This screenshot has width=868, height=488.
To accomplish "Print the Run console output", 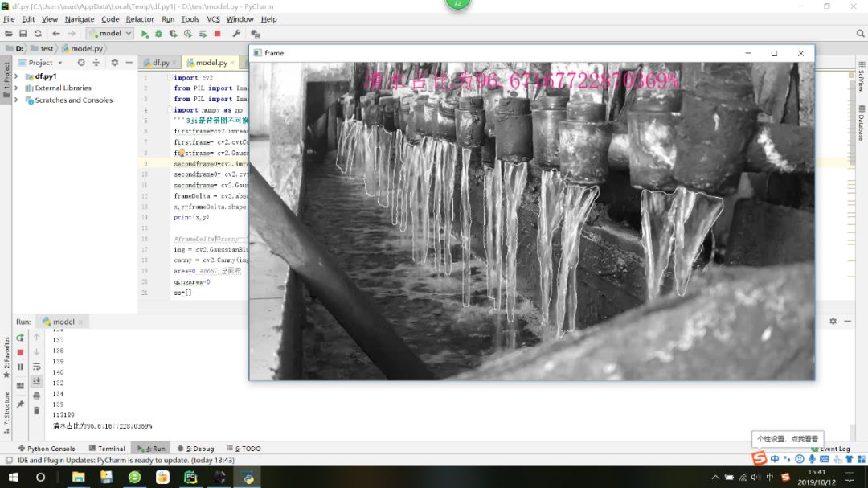I will (36, 396).
